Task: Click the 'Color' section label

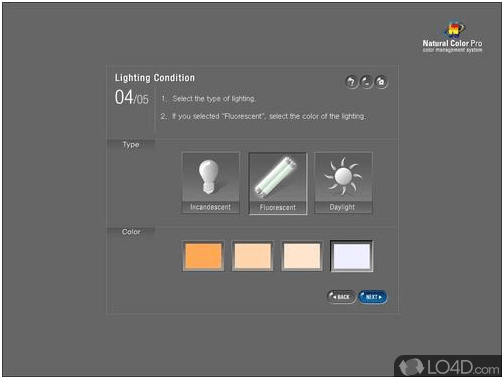Action: point(131,232)
